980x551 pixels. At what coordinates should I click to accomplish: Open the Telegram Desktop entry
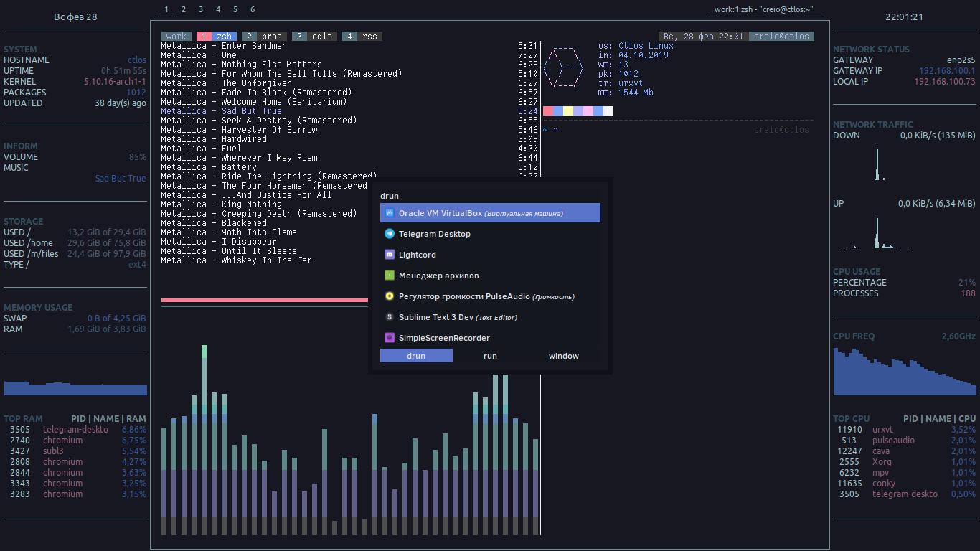click(490, 234)
